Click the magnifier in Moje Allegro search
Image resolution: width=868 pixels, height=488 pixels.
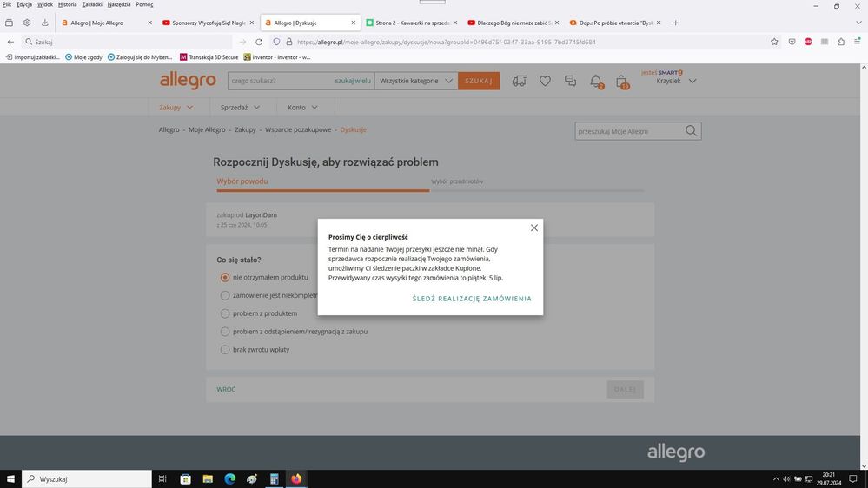point(691,131)
